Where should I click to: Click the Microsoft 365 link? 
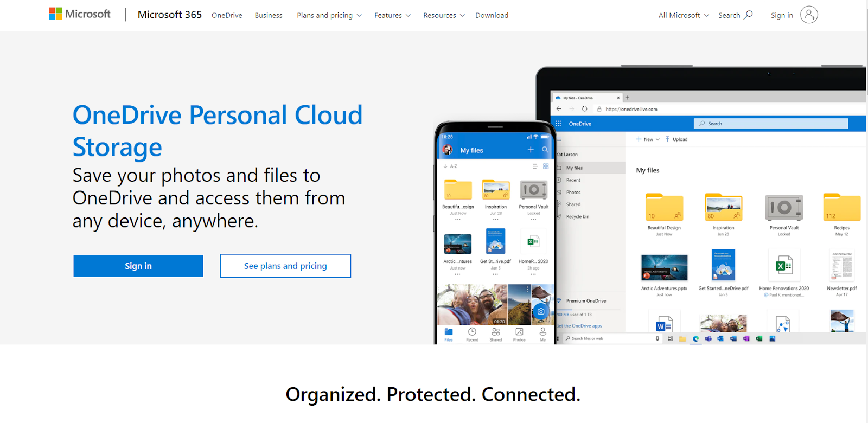click(x=170, y=15)
